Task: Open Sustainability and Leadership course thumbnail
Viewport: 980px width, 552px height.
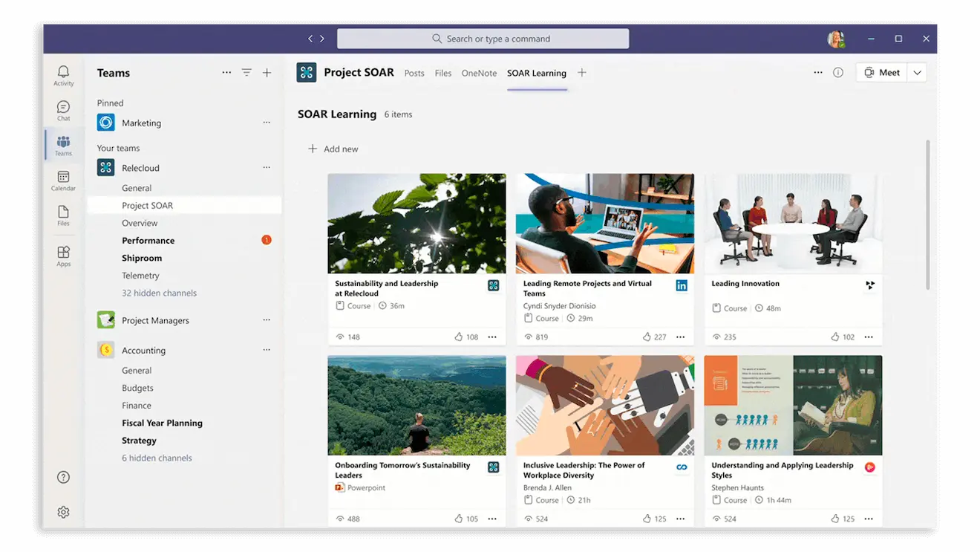Action: click(416, 224)
